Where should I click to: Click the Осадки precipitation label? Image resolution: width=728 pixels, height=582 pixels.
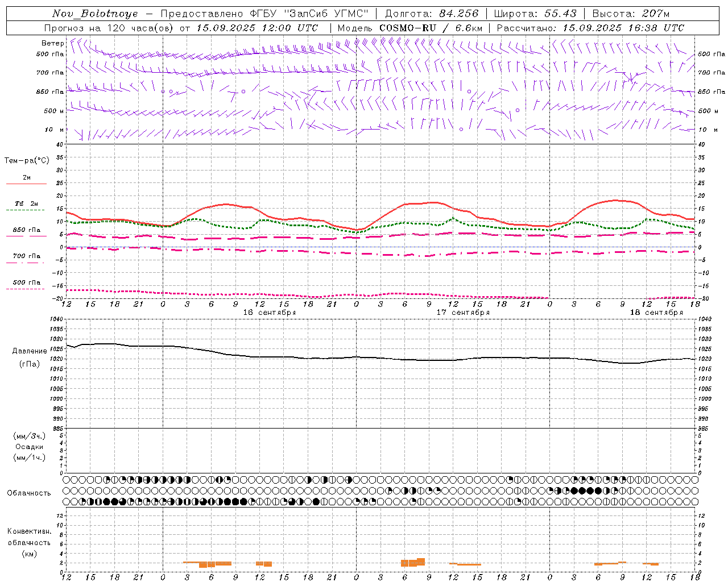[30, 447]
